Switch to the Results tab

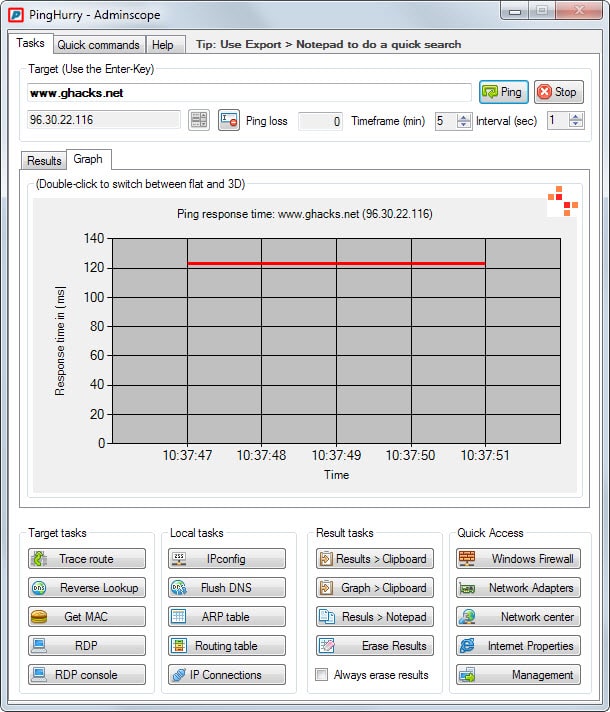(x=44, y=161)
